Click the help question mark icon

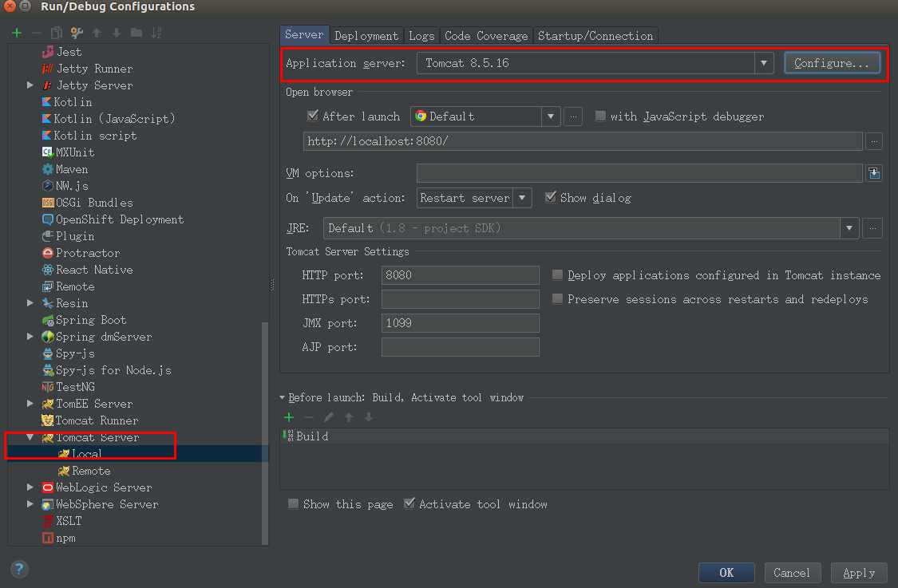click(19, 569)
